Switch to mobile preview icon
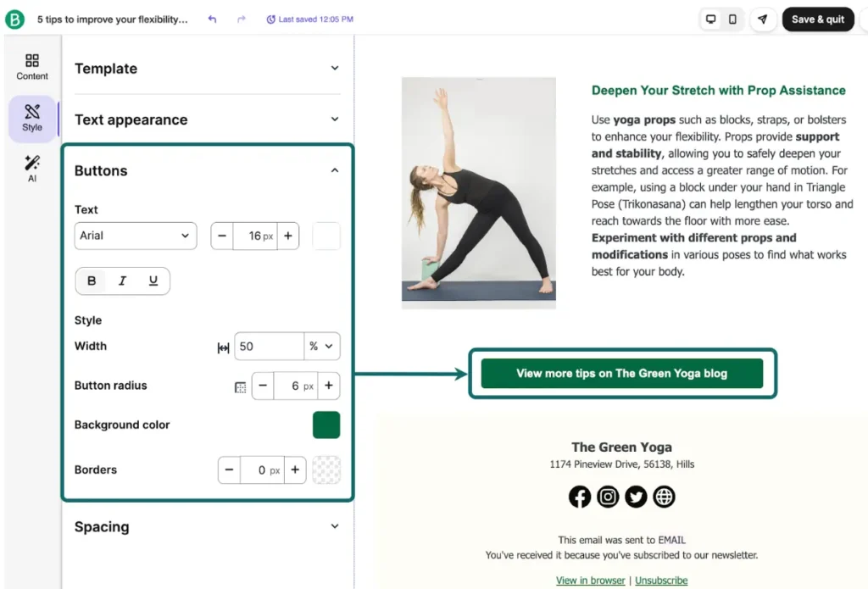 (732, 19)
